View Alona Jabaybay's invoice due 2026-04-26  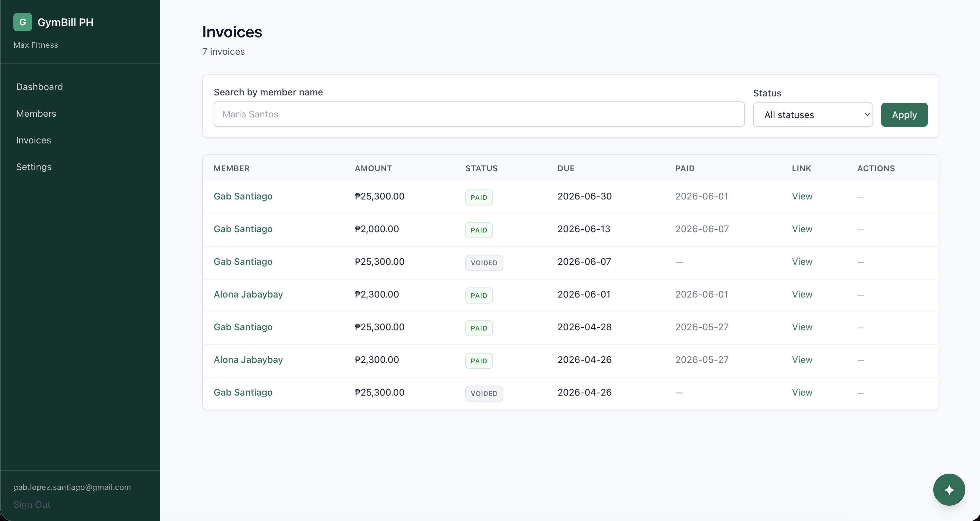pyautogui.click(x=802, y=360)
